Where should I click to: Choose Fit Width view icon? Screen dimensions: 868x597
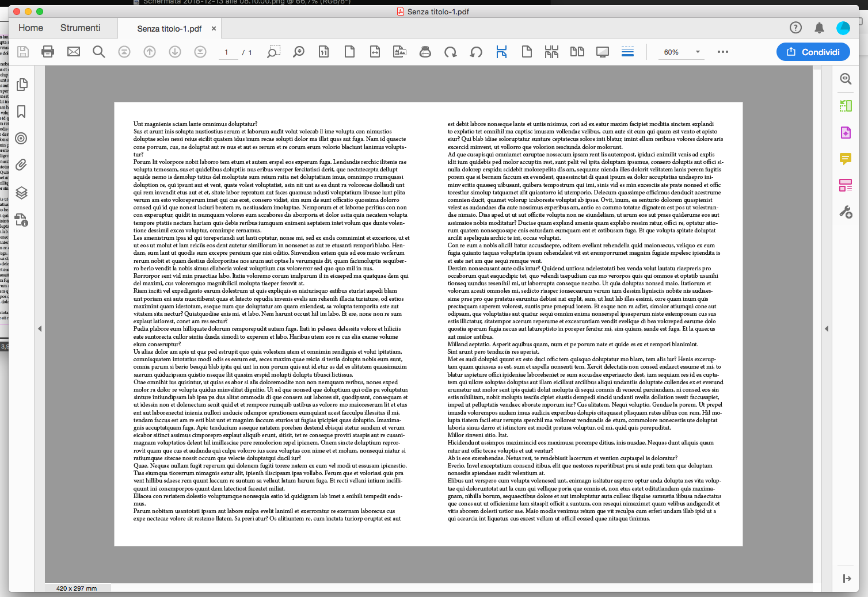click(x=375, y=52)
